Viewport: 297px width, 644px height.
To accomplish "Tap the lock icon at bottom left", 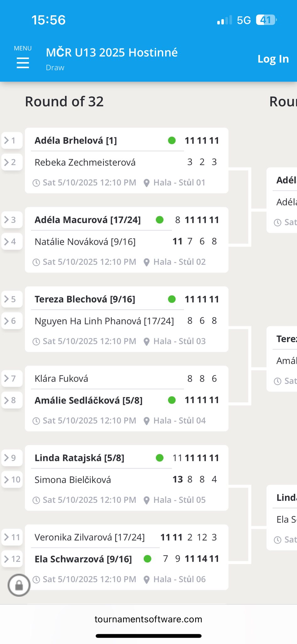I will pyautogui.click(x=19, y=585).
